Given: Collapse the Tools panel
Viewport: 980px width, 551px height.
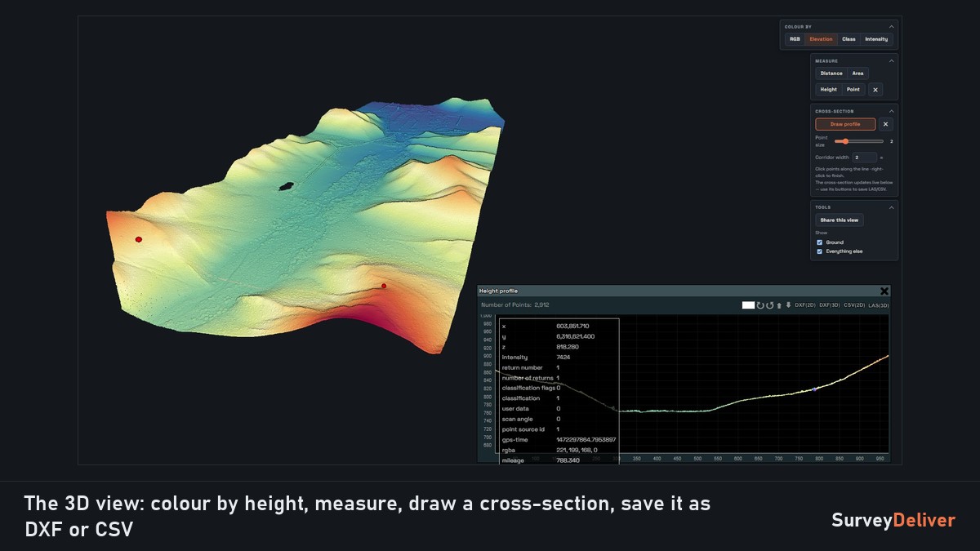Looking at the screenshot, I should (x=892, y=207).
